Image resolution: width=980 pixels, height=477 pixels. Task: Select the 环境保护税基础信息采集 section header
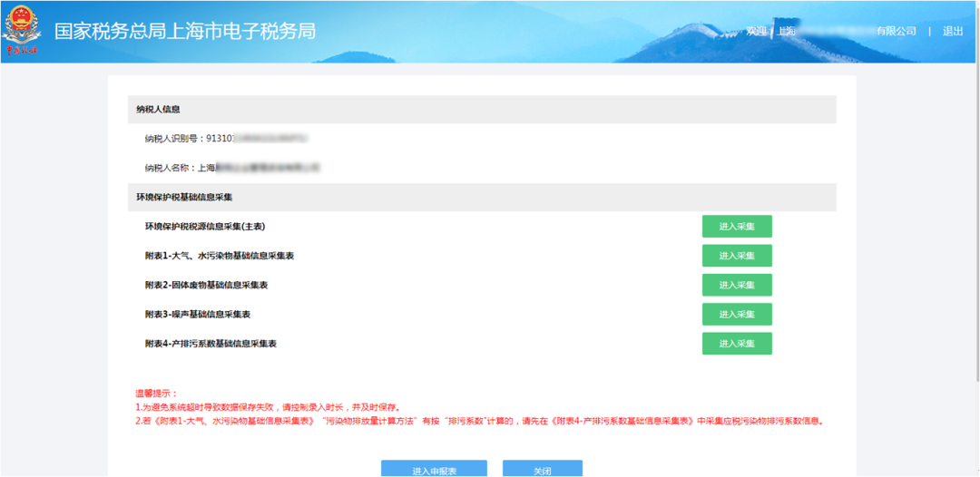482,198
